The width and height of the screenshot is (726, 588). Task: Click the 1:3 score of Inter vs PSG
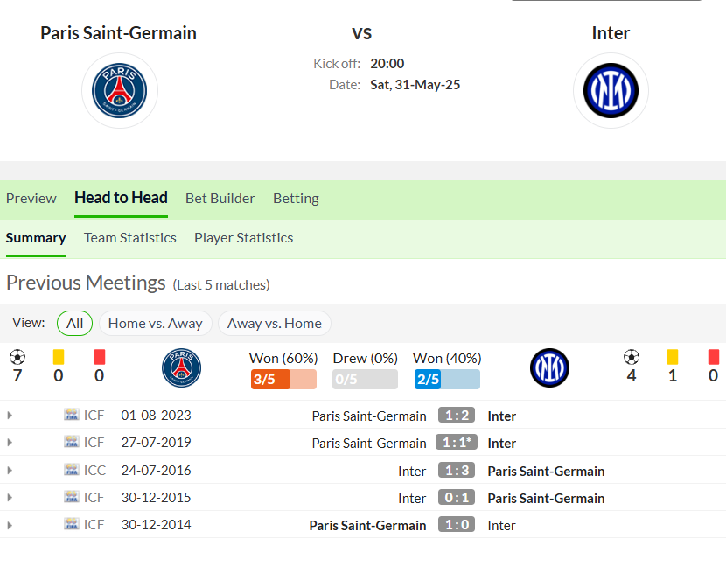pos(457,471)
